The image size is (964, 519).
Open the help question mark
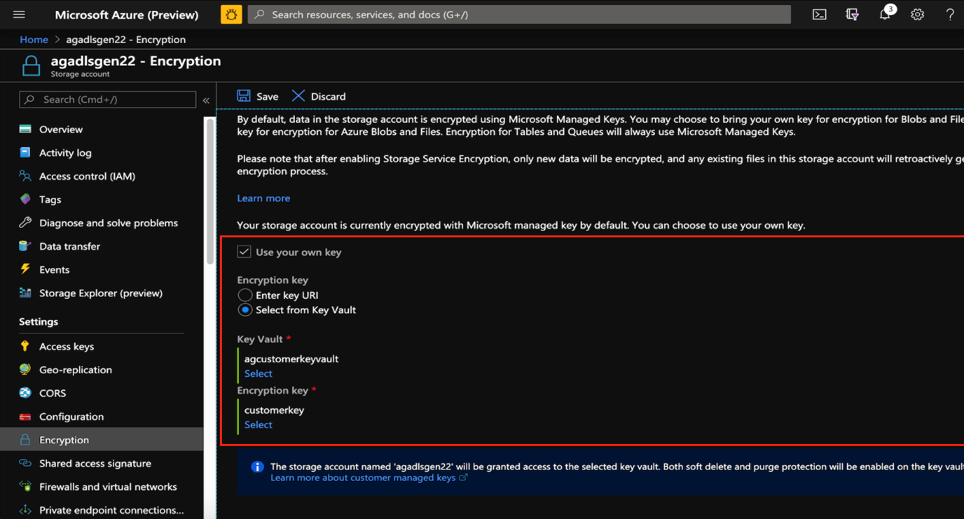pos(950,14)
